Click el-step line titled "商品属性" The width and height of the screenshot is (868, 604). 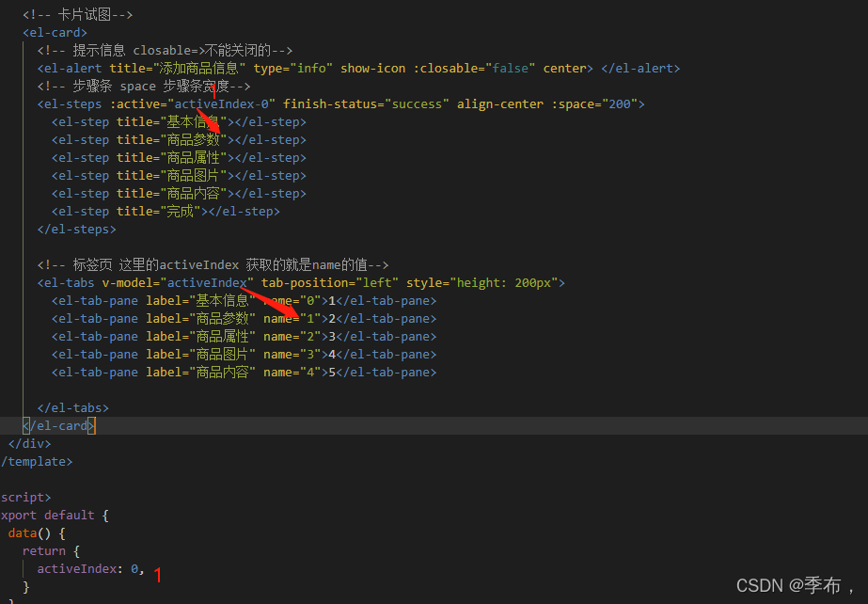tap(179, 158)
